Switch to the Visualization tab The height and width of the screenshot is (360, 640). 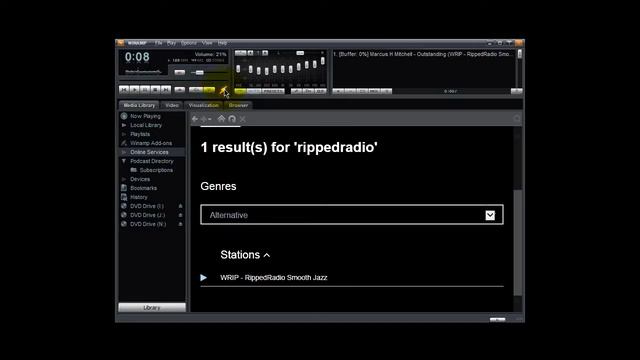203,105
